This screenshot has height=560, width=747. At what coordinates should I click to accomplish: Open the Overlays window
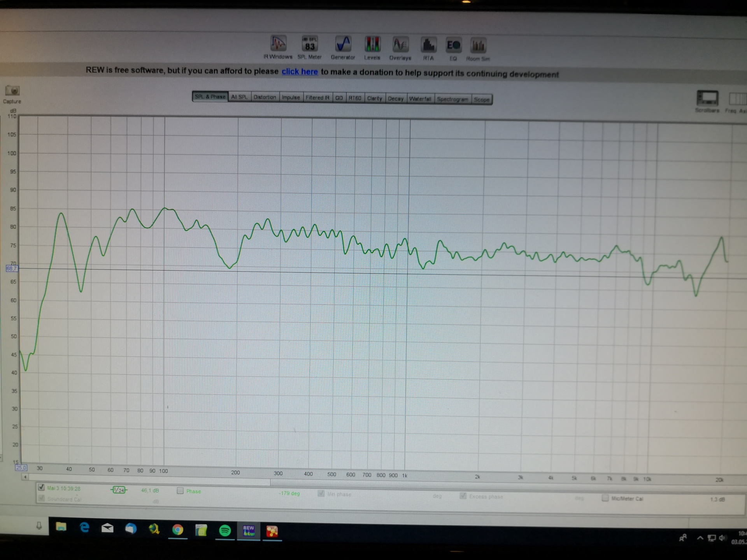(x=400, y=45)
